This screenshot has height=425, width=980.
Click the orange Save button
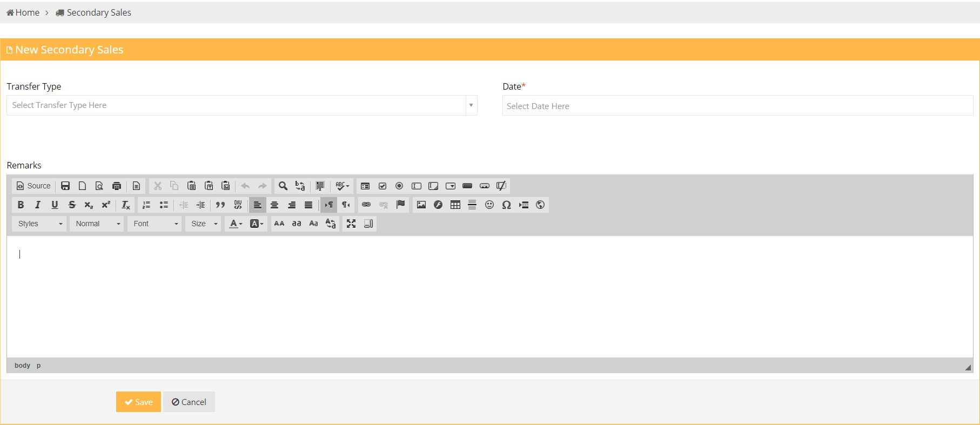138,402
